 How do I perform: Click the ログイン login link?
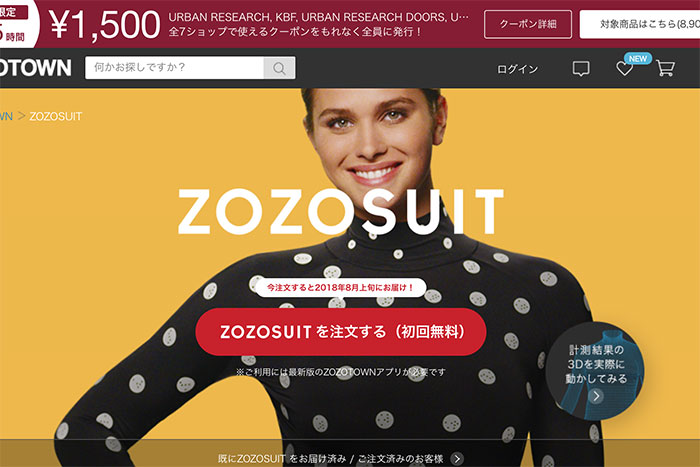point(517,69)
